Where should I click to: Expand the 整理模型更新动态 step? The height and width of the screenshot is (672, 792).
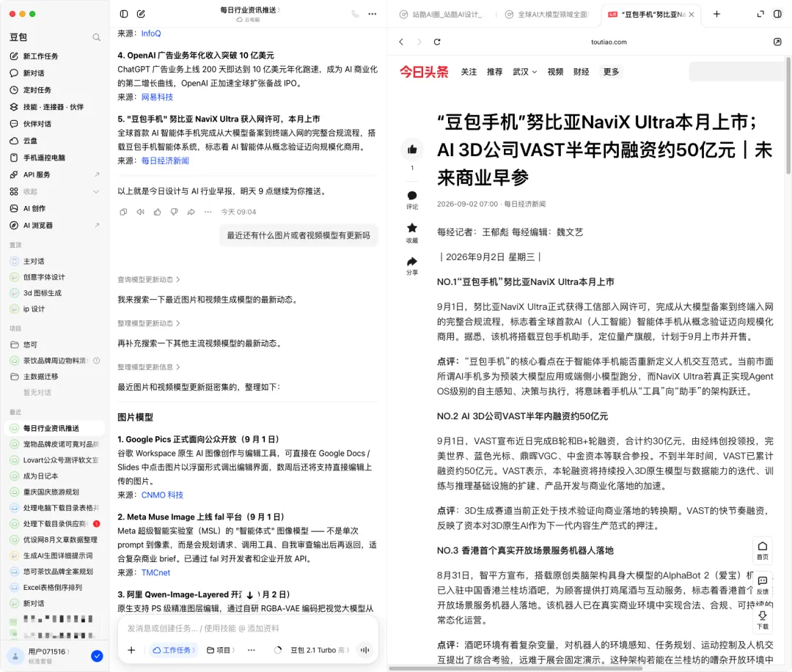pyautogui.click(x=148, y=323)
